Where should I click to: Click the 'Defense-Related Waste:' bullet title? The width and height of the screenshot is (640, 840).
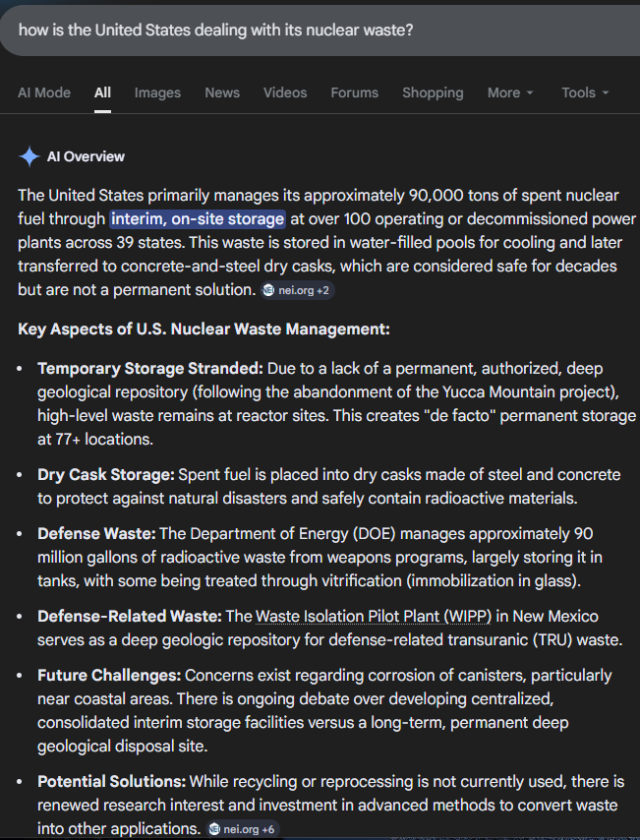[129, 616]
